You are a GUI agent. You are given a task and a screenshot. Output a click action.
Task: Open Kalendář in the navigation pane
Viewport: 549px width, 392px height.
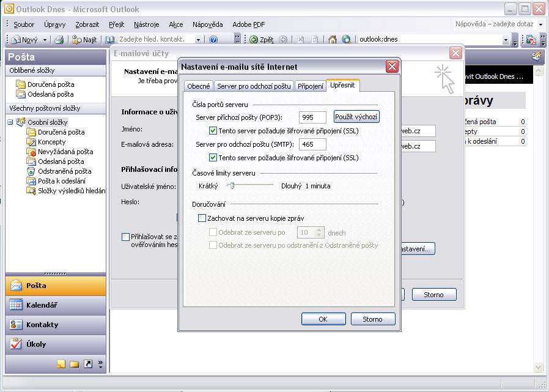42,305
